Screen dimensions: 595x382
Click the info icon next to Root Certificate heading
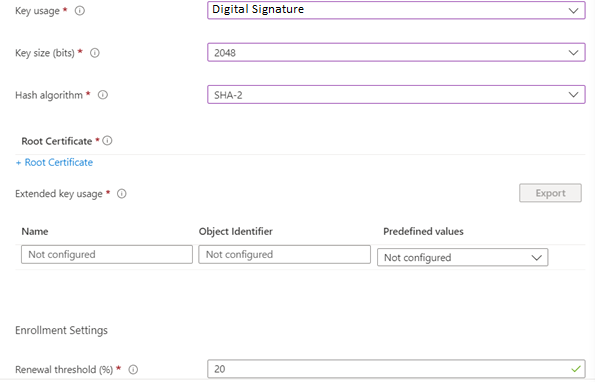click(107, 141)
